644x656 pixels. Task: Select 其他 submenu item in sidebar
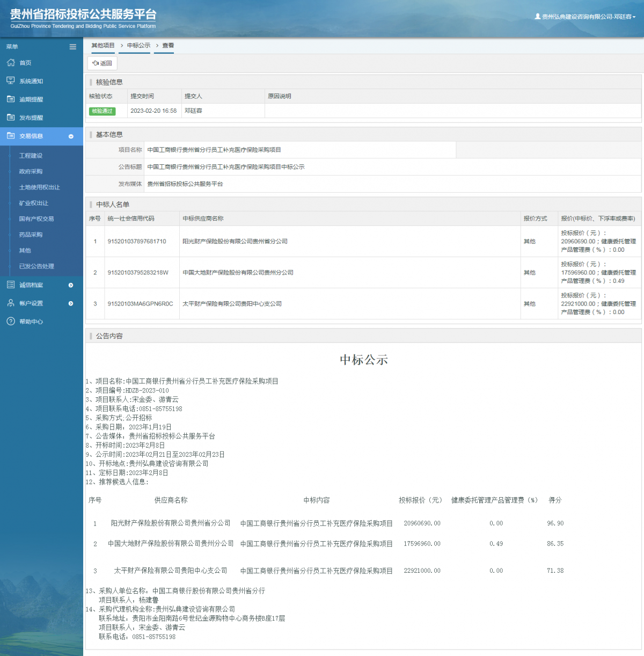[x=25, y=250]
